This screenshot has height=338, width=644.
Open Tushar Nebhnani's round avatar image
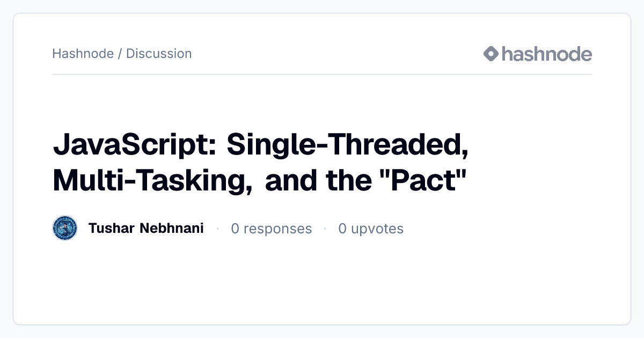pyautogui.click(x=65, y=229)
